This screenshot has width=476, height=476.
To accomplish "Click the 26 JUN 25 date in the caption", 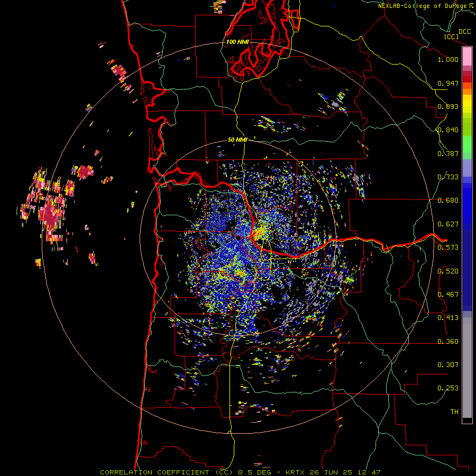I will tap(331, 472).
